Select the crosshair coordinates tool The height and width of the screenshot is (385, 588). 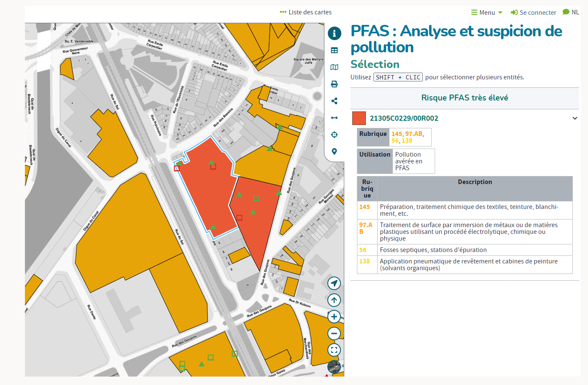point(335,135)
